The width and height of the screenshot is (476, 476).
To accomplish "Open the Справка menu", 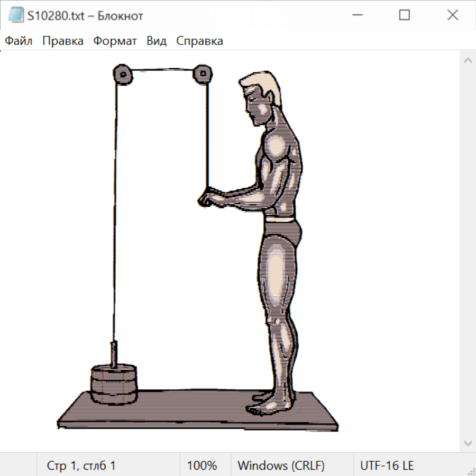I will tap(199, 41).
